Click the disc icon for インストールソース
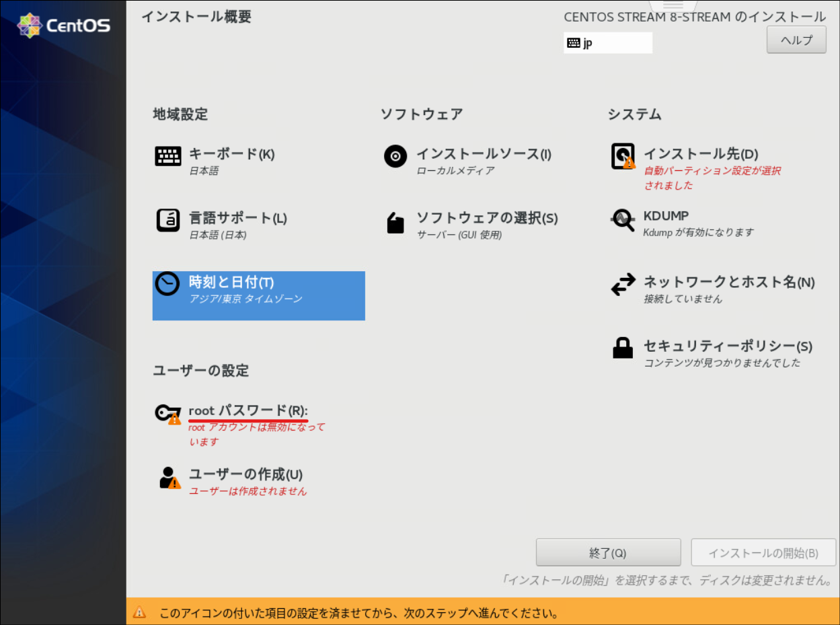Screen dimensions: 840x625 tap(395, 156)
